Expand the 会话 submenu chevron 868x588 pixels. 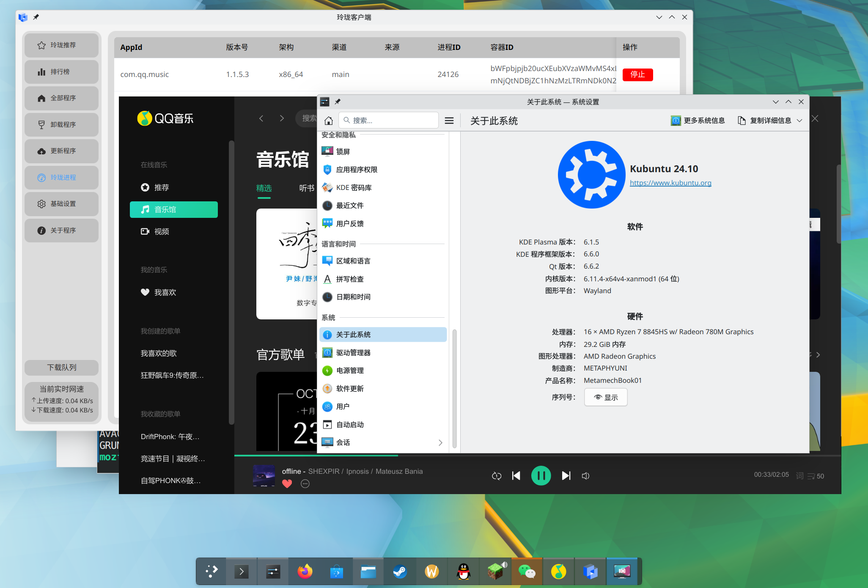coord(440,442)
